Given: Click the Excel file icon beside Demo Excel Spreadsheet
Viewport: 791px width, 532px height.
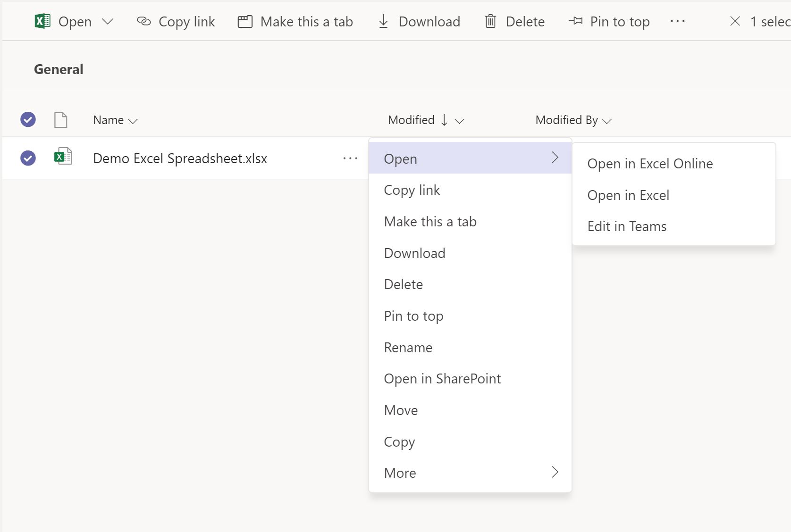Looking at the screenshot, I should click(63, 157).
